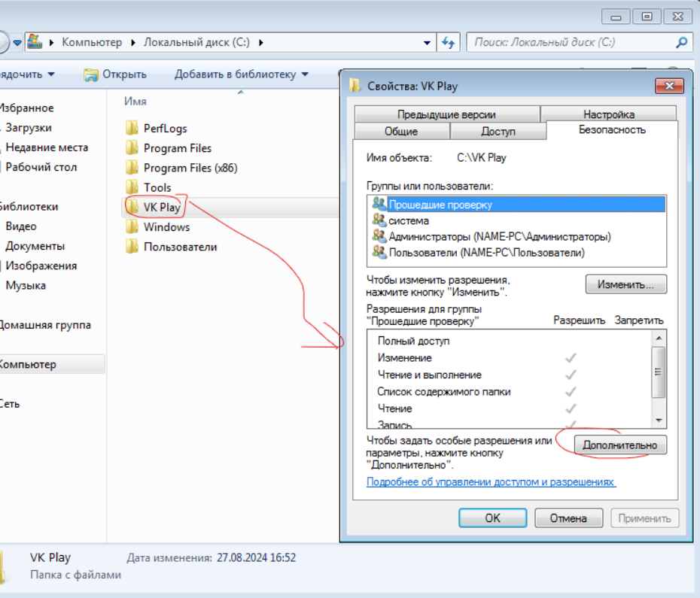Open the recent pages history arrow
This screenshot has height=598, width=700.
click(17, 43)
